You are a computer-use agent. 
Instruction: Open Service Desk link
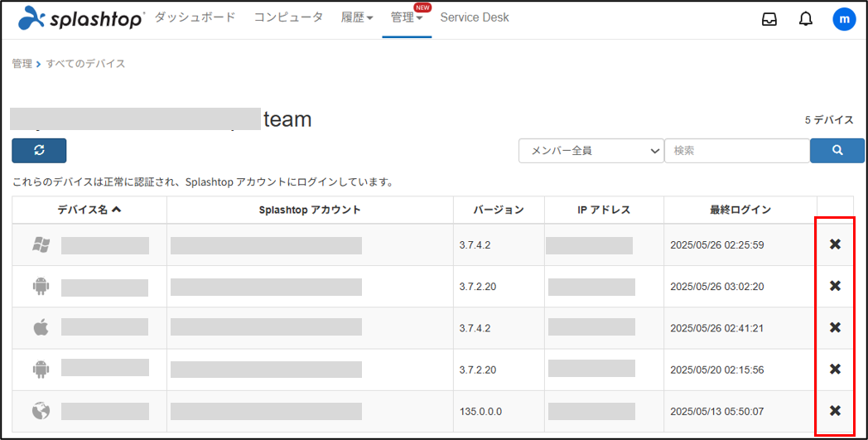click(x=475, y=17)
